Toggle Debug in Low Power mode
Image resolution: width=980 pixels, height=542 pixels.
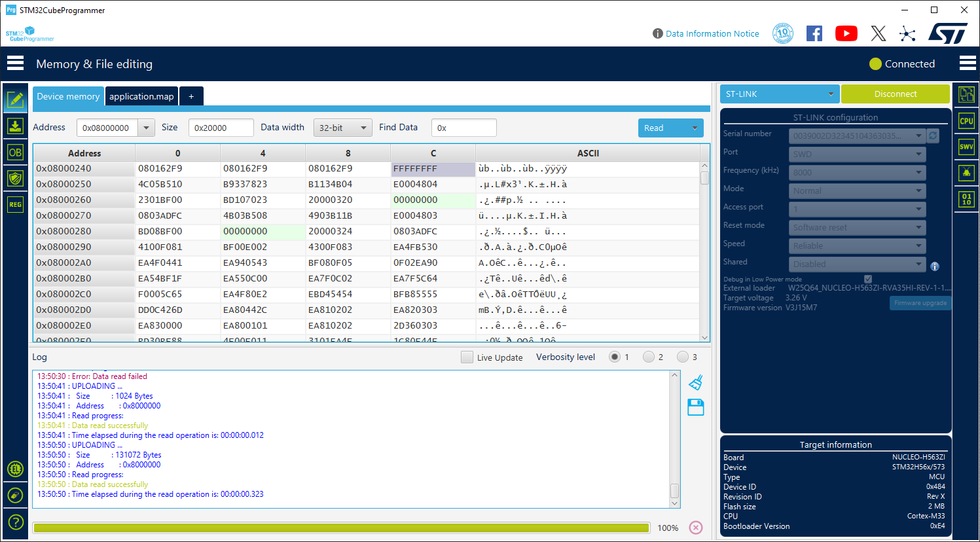867,278
